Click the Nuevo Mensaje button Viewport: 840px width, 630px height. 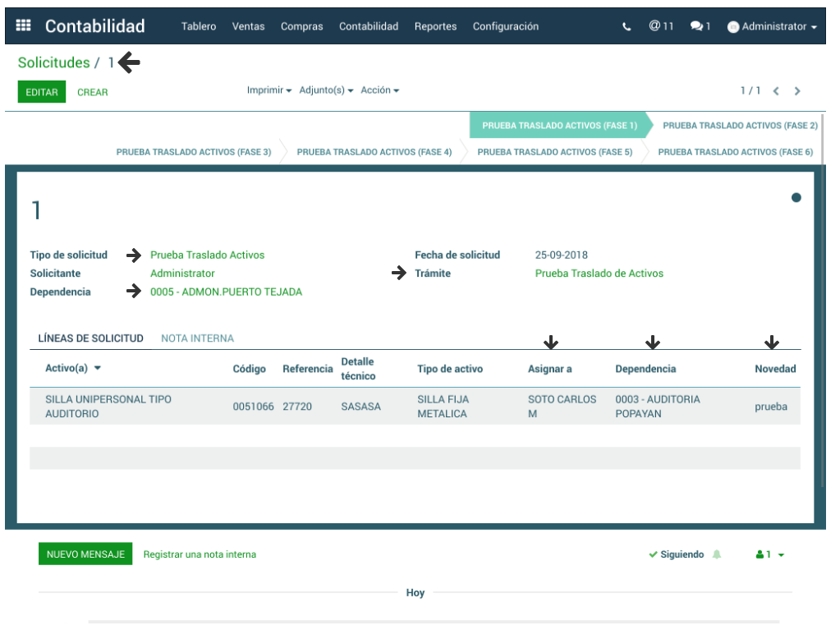coord(85,554)
